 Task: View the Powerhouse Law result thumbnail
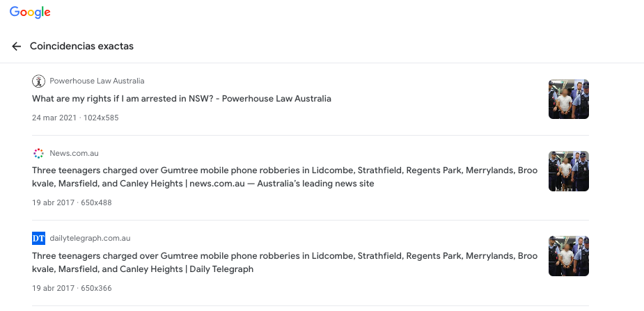[x=568, y=99]
